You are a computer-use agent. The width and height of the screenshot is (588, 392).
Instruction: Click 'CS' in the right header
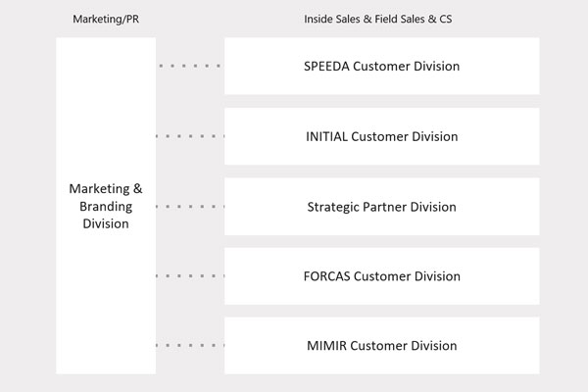point(447,20)
